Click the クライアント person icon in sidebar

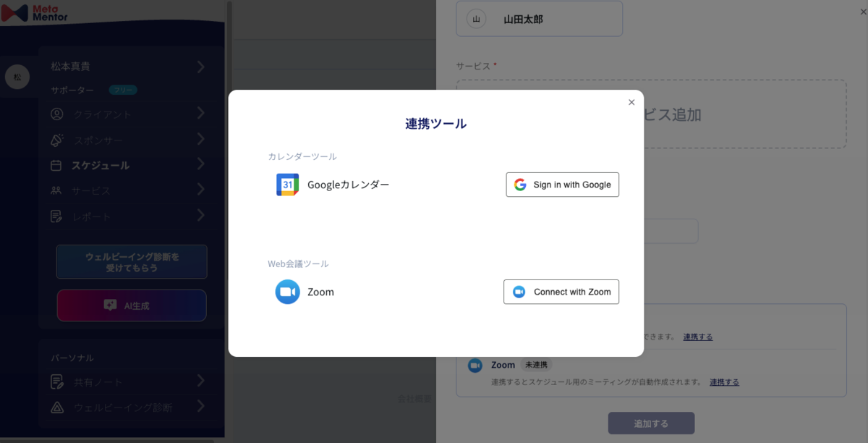click(x=56, y=114)
